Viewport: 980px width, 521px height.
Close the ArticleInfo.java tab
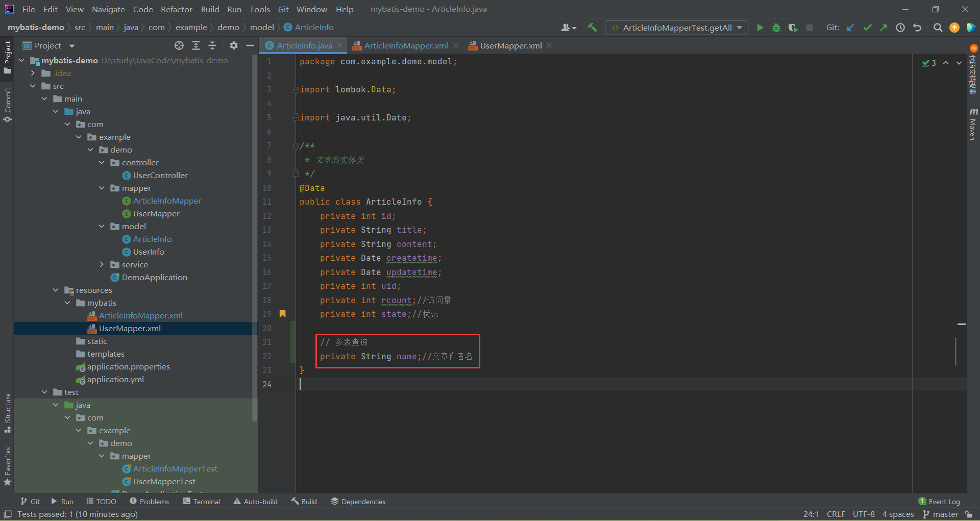339,45
